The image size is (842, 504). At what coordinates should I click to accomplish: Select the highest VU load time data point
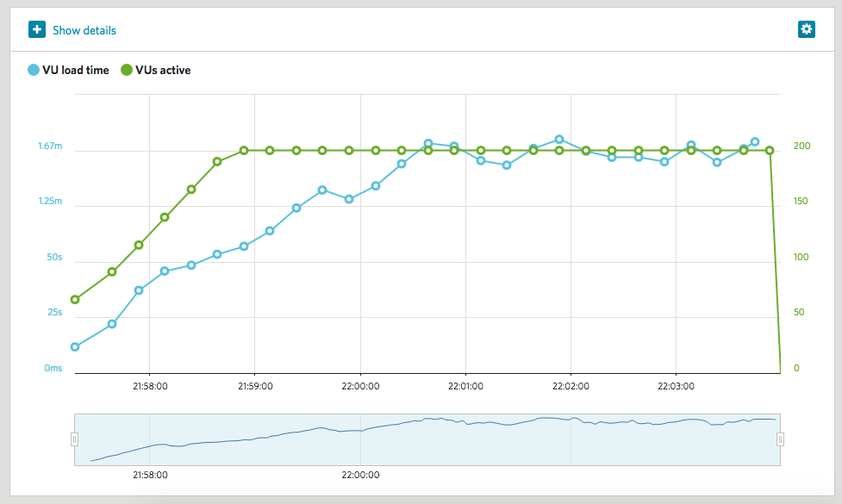pyautogui.click(x=559, y=140)
